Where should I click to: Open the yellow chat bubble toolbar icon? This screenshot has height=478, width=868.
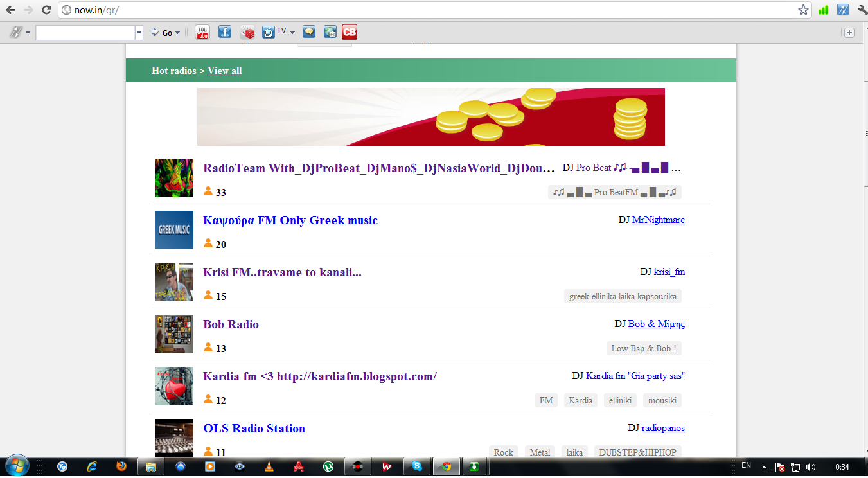309,32
